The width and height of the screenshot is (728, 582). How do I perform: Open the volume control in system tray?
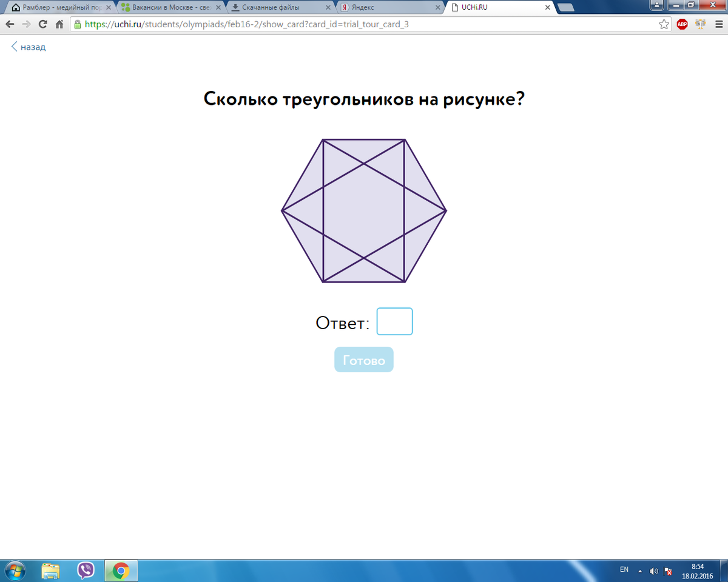tap(654, 570)
